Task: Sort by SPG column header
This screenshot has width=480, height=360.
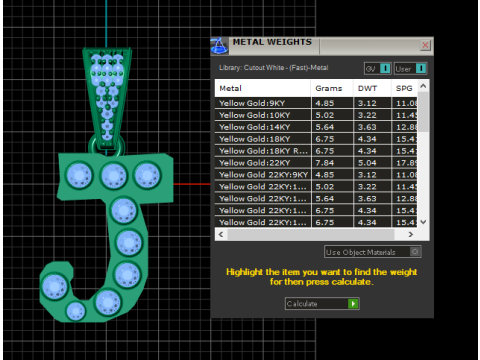Action: pos(404,88)
